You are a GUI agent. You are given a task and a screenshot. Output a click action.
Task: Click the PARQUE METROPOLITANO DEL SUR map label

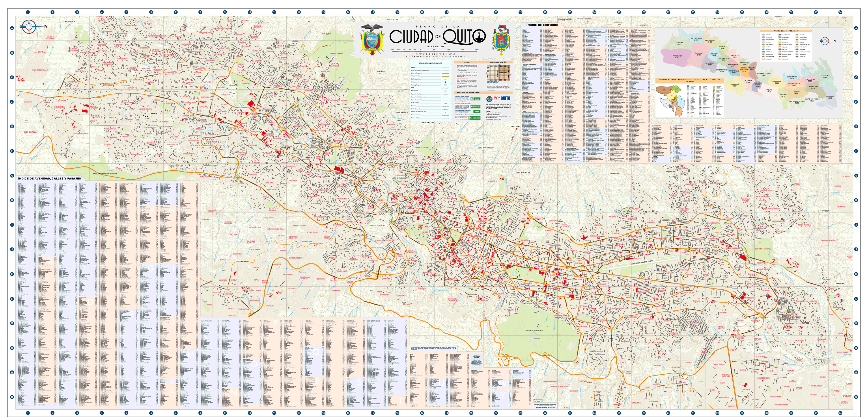coord(105,174)
